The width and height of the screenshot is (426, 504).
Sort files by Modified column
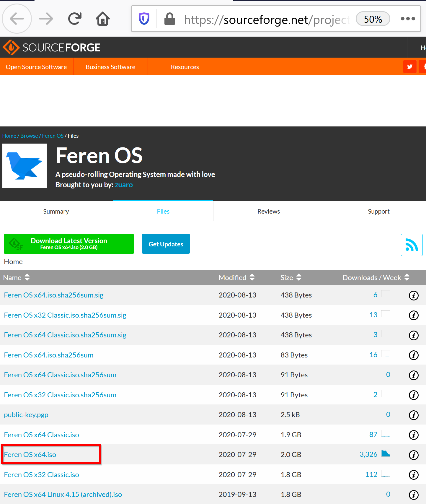click(x=236, y=277)
